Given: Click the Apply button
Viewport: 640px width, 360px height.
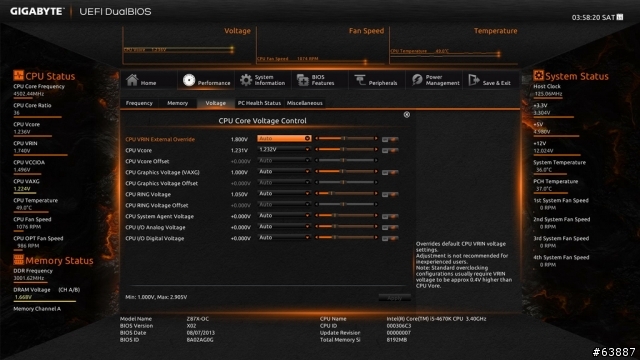Looking at the screenshot, I should click(x=394, y=298).
